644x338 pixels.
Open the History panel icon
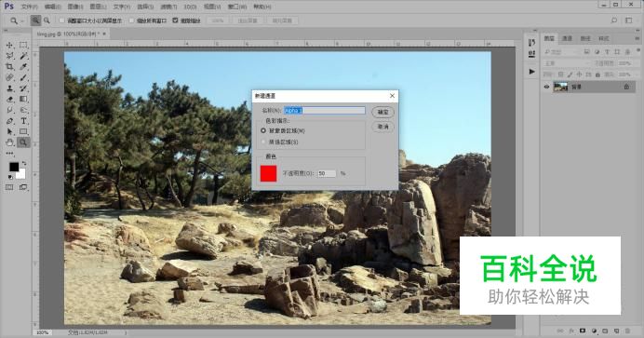532,42
